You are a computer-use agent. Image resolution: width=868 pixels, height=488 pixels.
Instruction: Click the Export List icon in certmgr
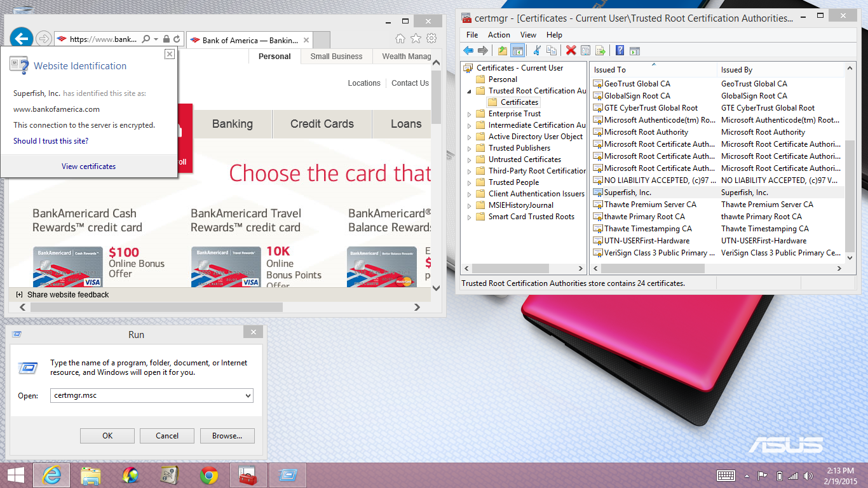coord(600,51)
